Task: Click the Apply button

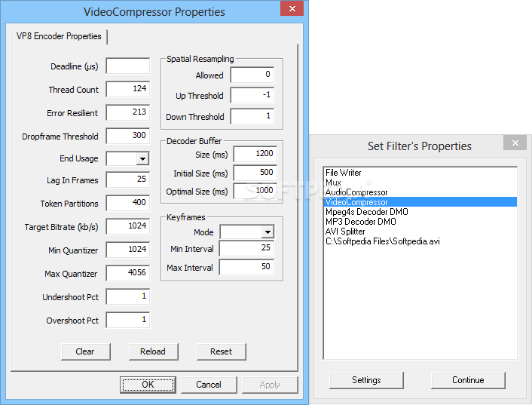Action: click(x=270, y=385)
